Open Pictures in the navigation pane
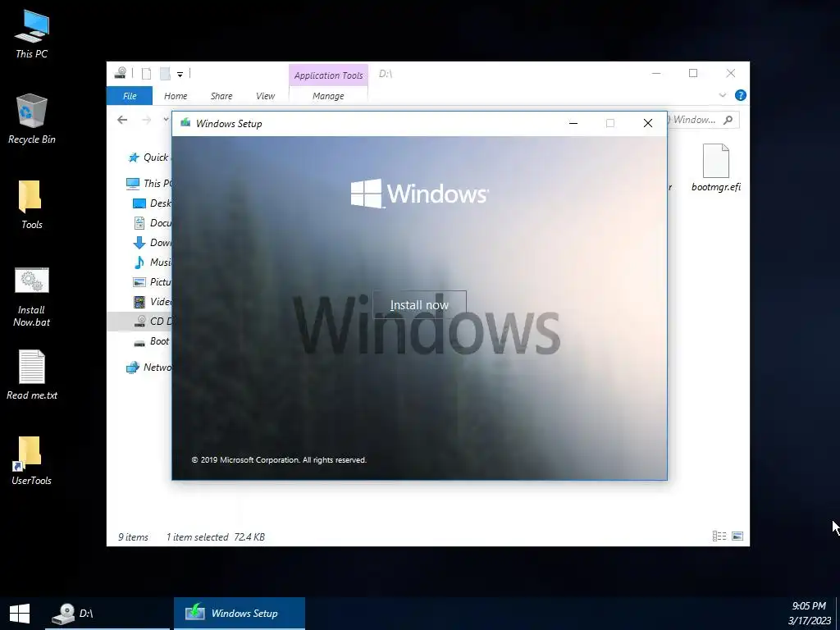Image resolution: width=840 pixels, height=630 pixels. coord(152,282)
